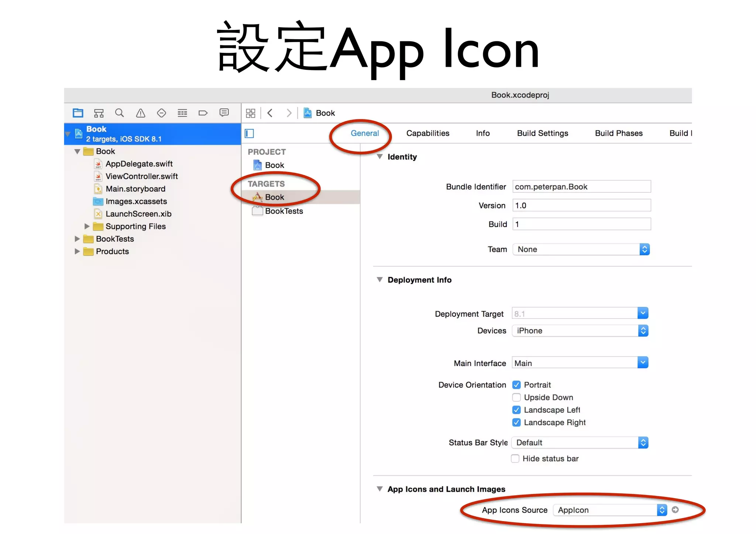Open the App Icons Source dropdown
756x534 pixels.
click(x=610, y=510)
